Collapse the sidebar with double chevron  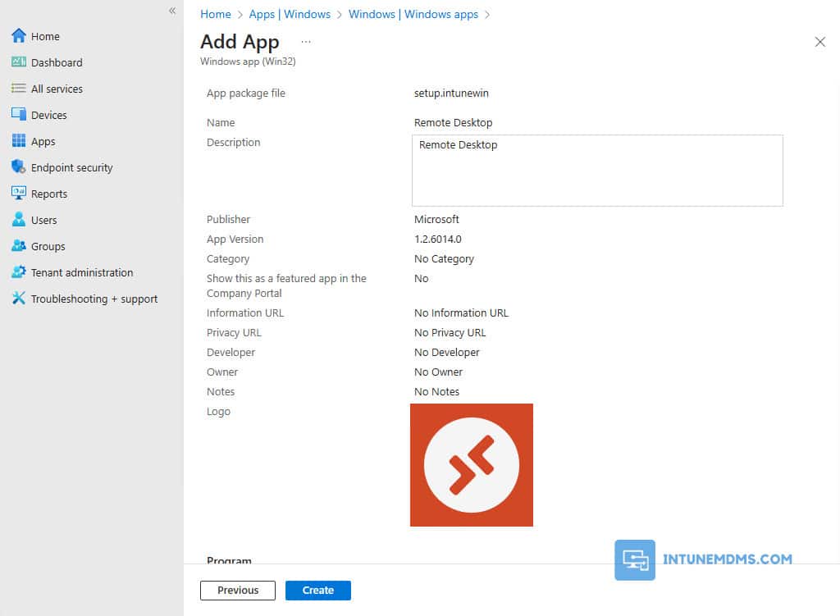pos(172,11)
